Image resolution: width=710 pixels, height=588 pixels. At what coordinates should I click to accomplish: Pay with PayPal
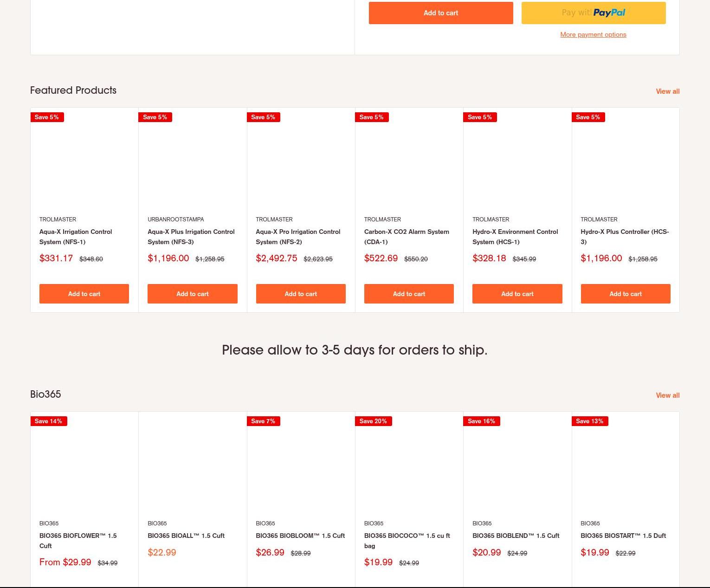pos(594,13)
